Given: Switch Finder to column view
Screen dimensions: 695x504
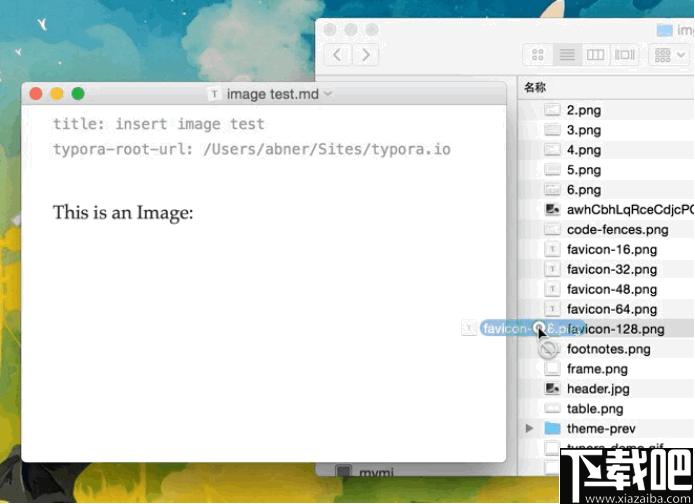Looking at the screenshot, I should (x=595, y=55).
